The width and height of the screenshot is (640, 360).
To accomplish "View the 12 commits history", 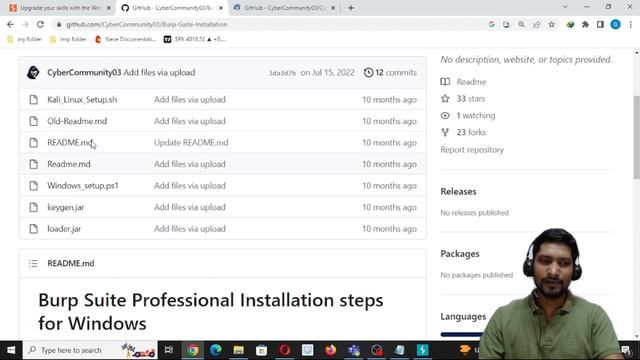I will pos(396,73).
